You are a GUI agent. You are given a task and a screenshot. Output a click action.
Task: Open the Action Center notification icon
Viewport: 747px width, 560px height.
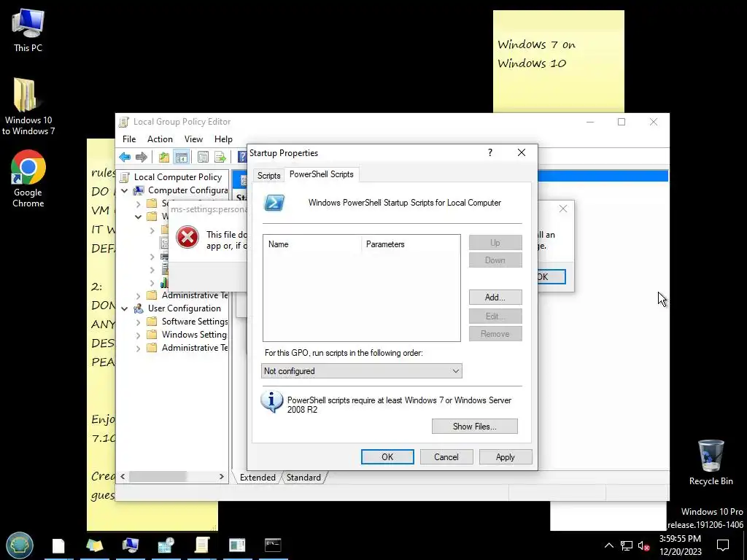point(723,545)
